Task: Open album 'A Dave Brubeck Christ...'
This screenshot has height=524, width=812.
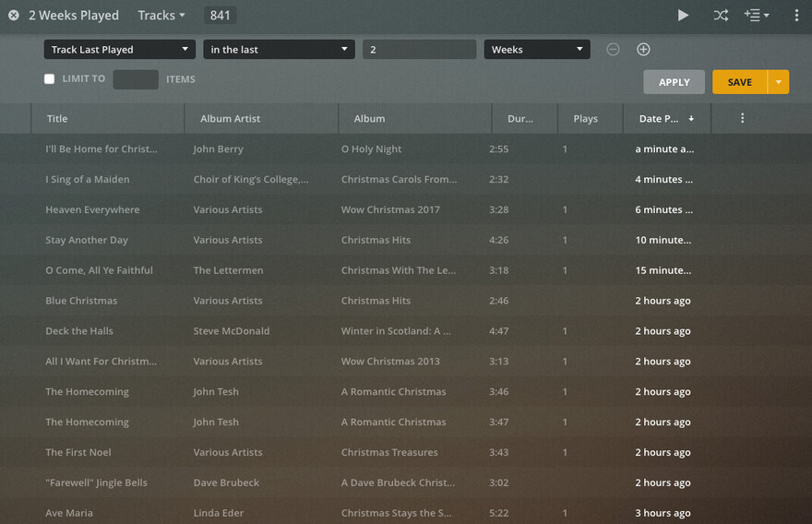Action: 398,482
